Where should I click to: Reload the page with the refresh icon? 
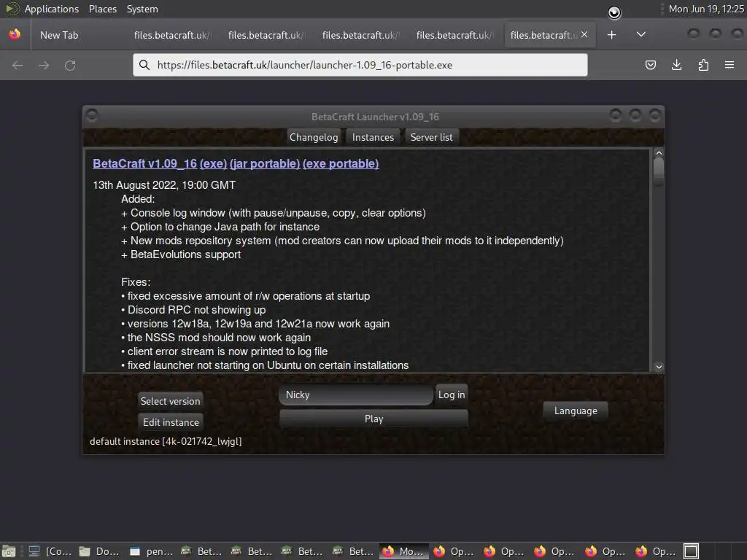tap(70, 65)
